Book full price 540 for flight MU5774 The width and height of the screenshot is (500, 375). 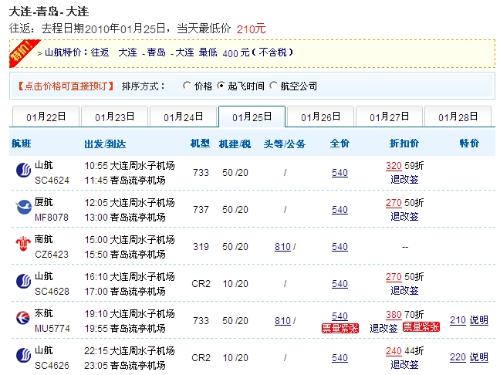point(340,316)
